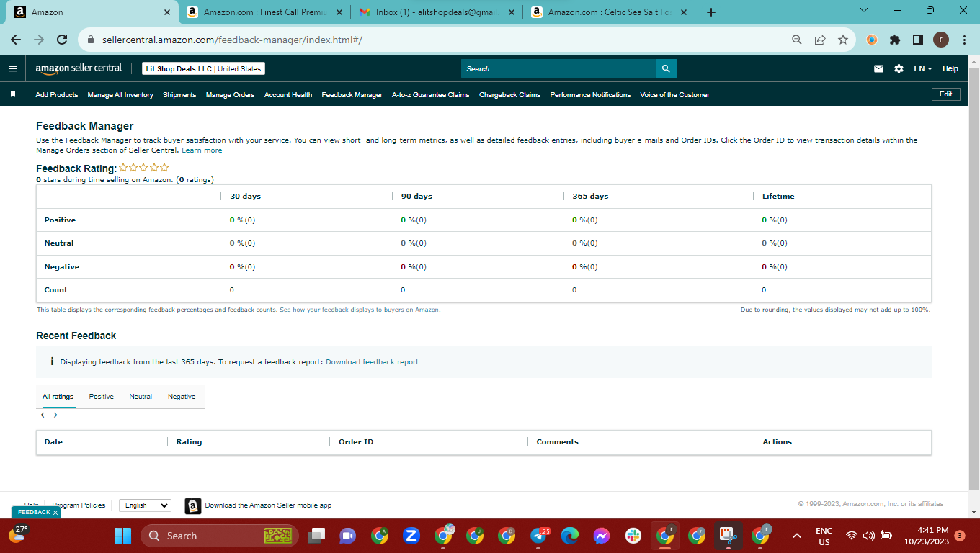Switch to the Celtic Sea Salt browser tab
This screenshot has width=980, height=553.
pyautogui.click(x=610, y=12)
